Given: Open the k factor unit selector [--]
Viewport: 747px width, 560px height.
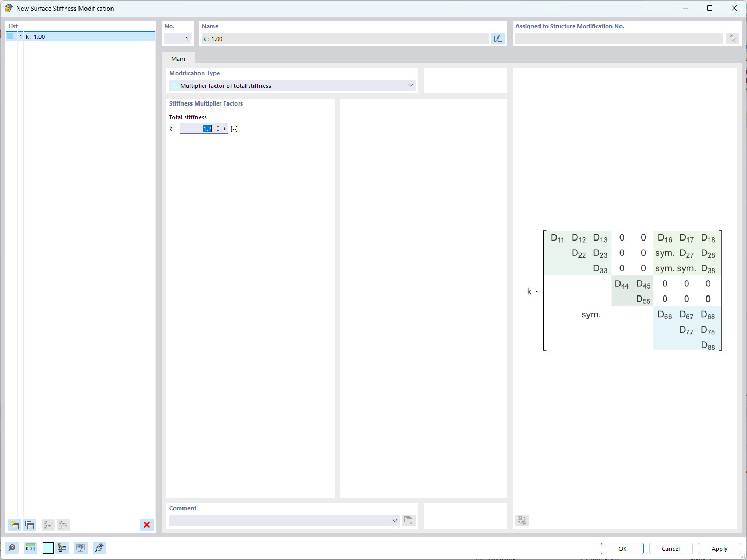Looking at the screenshot, I should coord(234,129).
